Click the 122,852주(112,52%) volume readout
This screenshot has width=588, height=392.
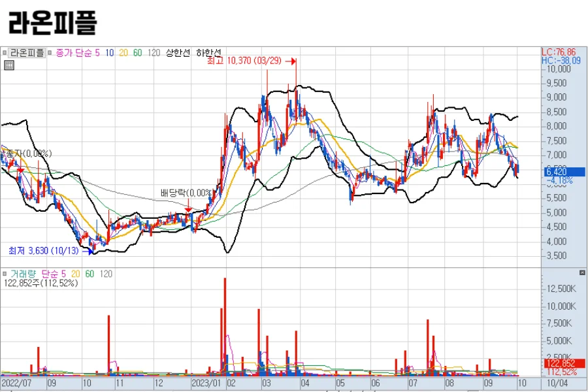[x=41, y=283]
